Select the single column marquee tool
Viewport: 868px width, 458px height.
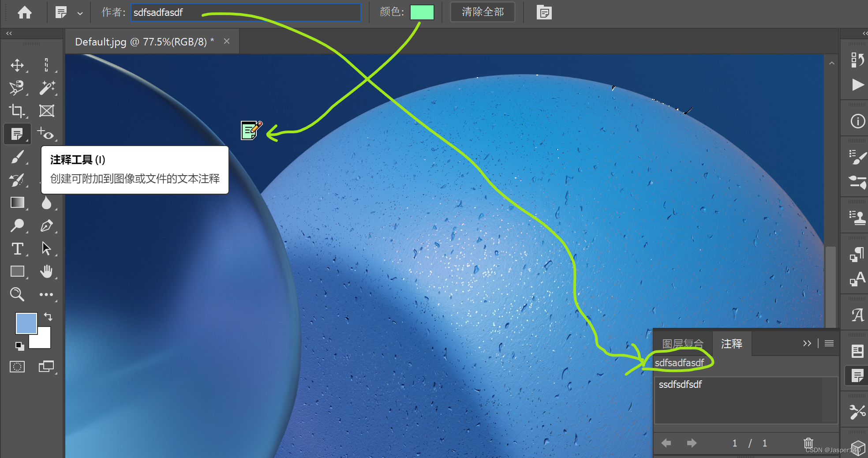tap(46, 65)
